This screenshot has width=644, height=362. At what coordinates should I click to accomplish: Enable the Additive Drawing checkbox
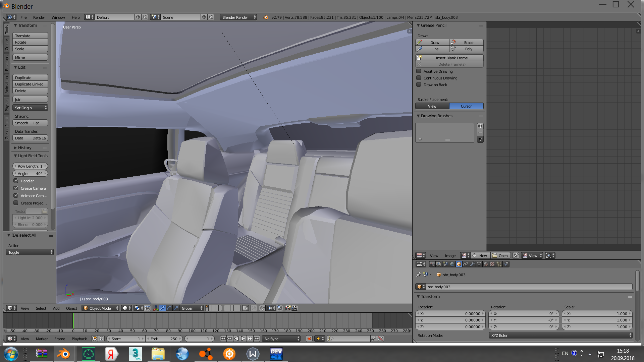click(x=419, y=71)
